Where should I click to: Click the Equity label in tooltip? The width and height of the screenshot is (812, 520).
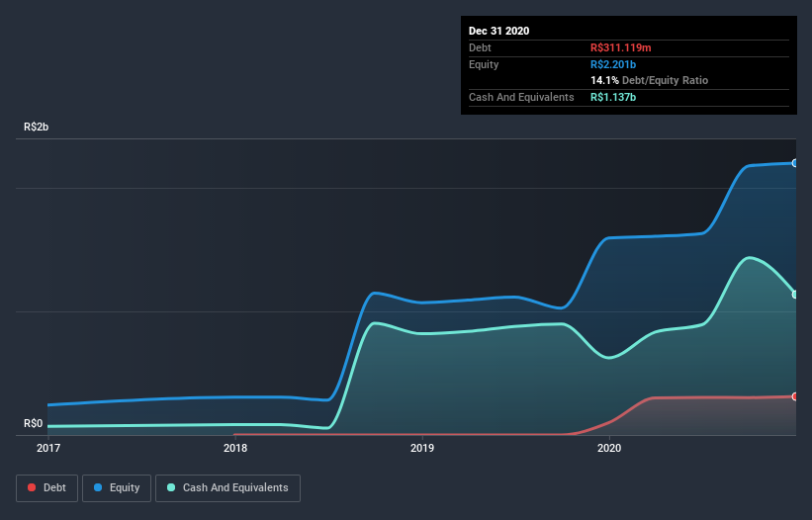click(484, 64)
